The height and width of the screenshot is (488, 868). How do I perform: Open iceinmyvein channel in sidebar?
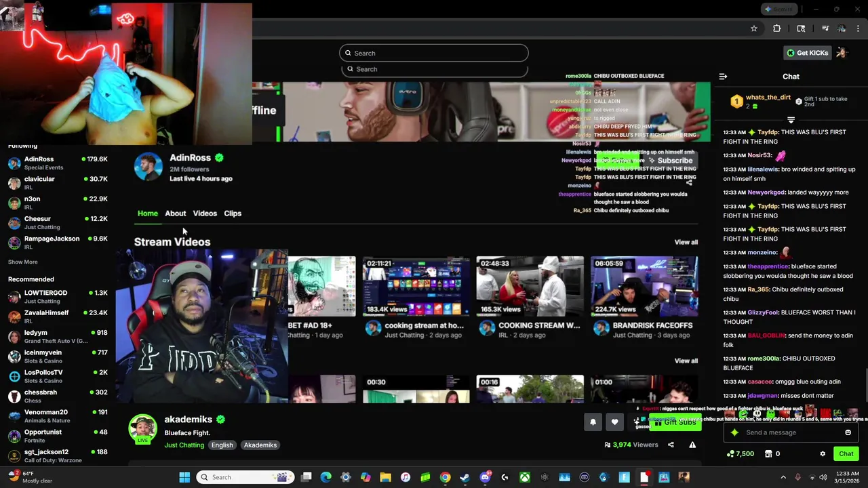(x=58, y=357)
